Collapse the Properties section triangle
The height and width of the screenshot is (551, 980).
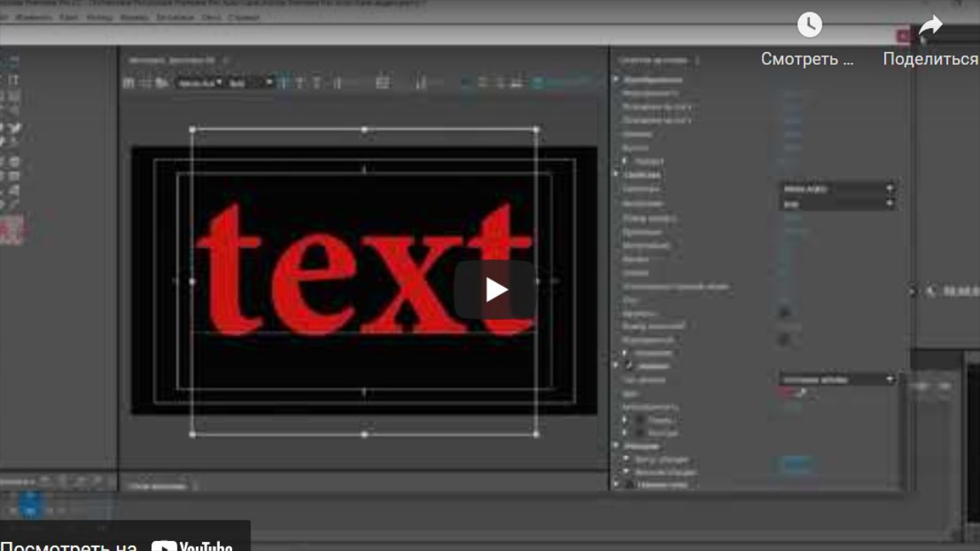(x=616, y=174)
